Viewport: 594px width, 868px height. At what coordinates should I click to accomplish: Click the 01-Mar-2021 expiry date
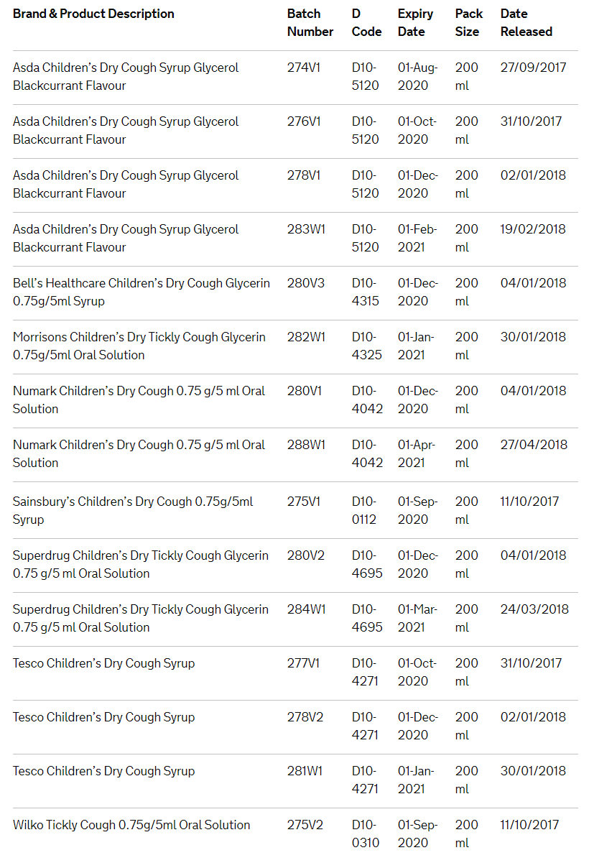[x=417, y=618]
